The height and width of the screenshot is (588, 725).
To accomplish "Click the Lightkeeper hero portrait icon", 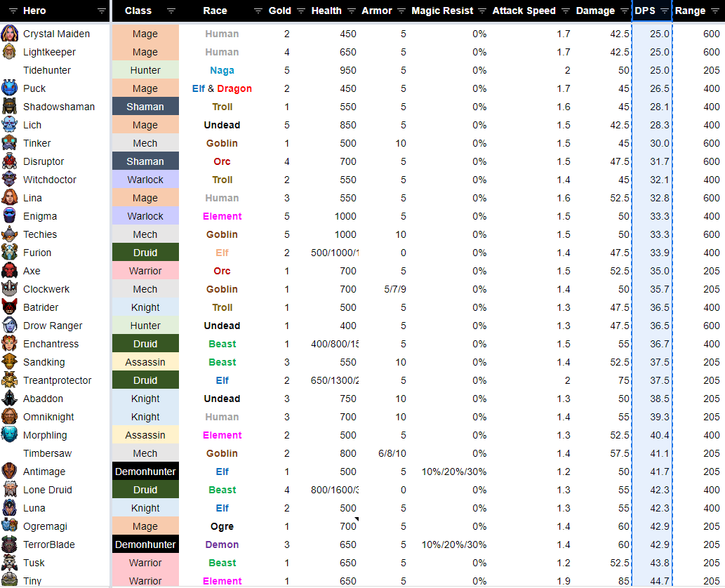I will pos(9,52).
